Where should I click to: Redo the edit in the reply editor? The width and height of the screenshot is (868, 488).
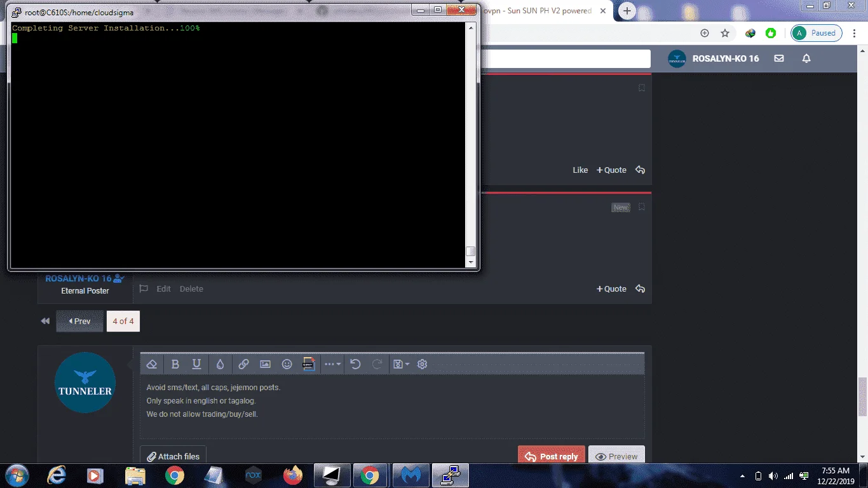(x=377, y=364)
